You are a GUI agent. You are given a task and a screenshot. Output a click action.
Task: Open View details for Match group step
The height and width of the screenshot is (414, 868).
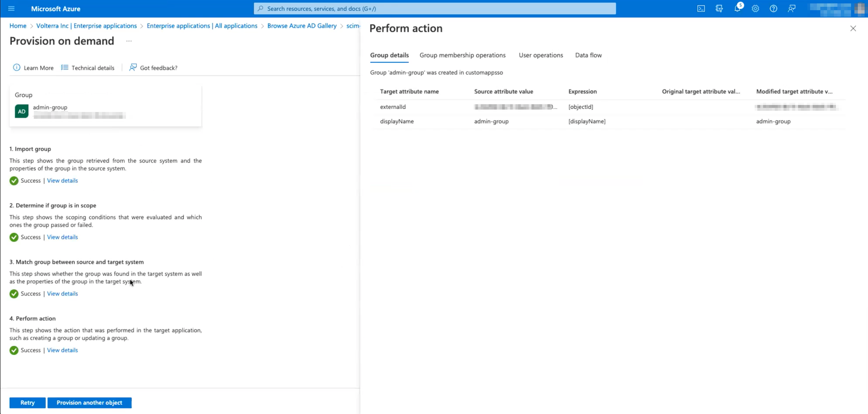62,294
